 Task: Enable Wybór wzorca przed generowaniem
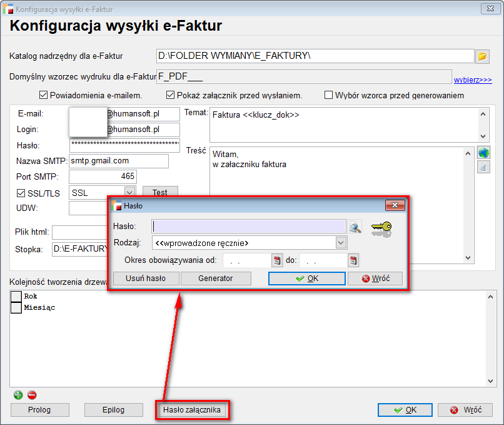click(x=328, y=95)
